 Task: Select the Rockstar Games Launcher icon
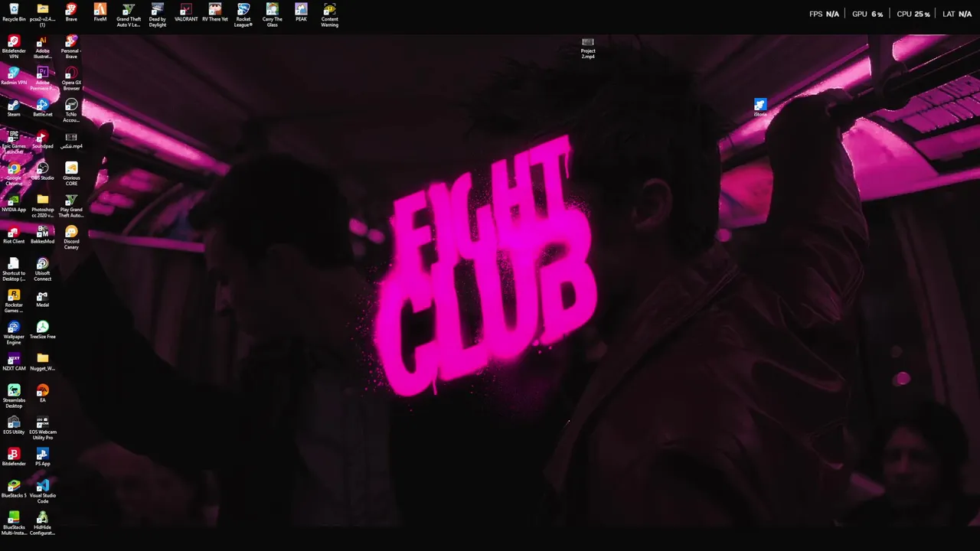[14, 301]
